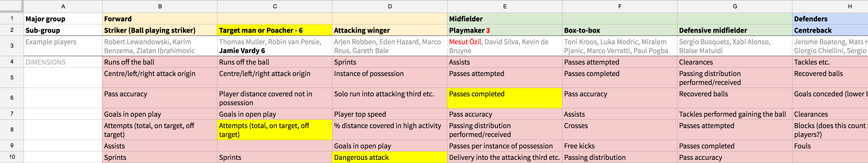This screenshot has height=163, width=868.
Task: Select the column C header
Action: (x=275, y=7)
